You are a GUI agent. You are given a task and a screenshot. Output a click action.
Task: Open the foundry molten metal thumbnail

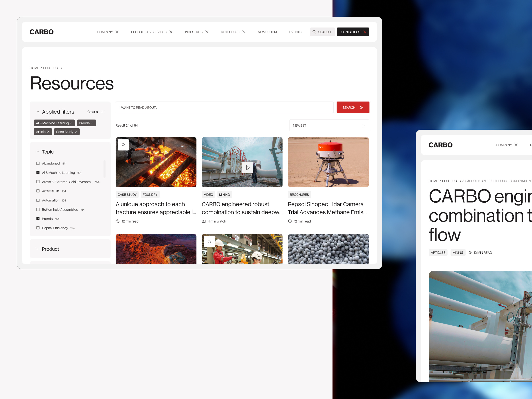tap(156, 162)
